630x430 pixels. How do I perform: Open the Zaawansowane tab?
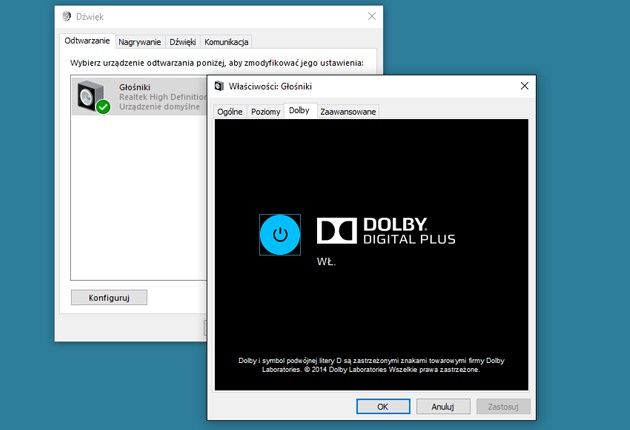pos(348,112)
